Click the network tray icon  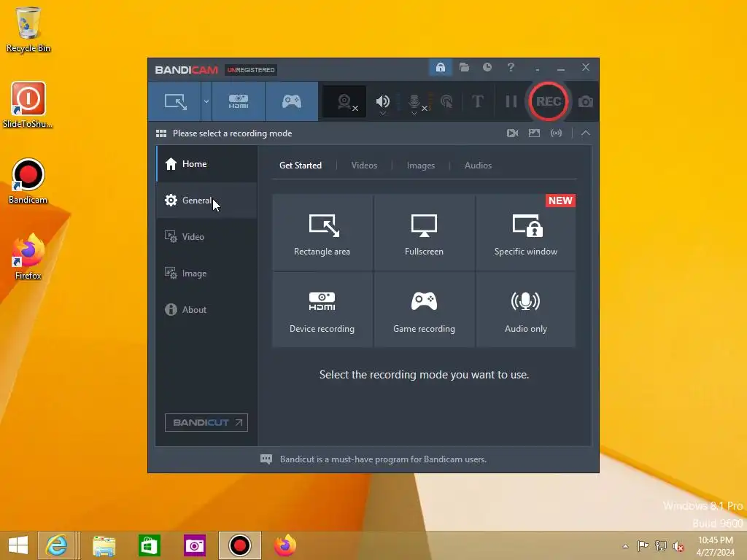pyautogui.click(x=660, y=546)
